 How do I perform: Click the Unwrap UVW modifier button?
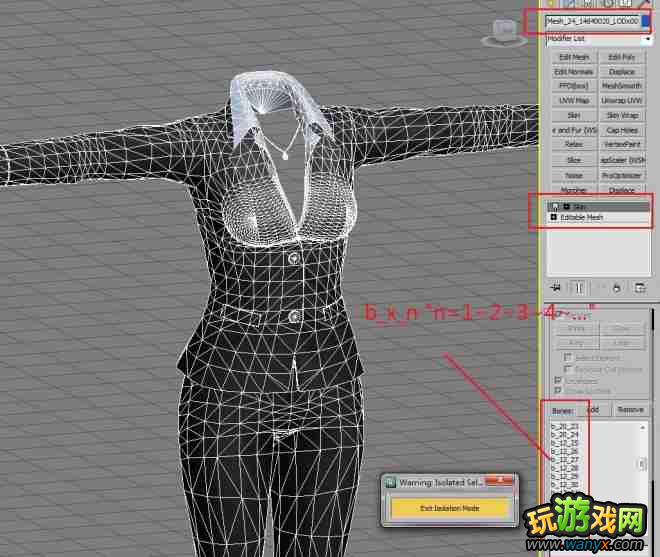622,101
